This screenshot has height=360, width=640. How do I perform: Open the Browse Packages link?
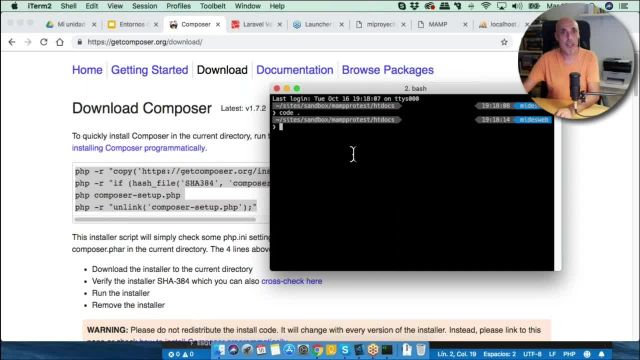tap(388, 70)
